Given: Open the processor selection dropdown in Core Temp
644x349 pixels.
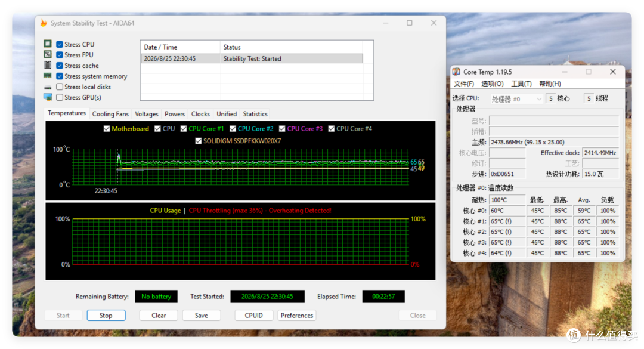Looking at the screenshot, I should (x=516, y=98).
